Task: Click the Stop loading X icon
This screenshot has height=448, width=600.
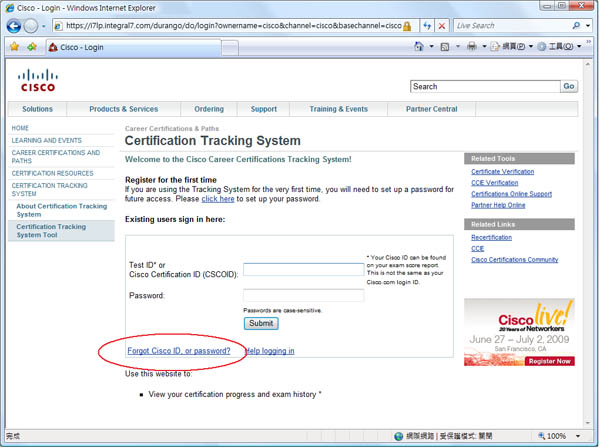Action: click(443, 25)
